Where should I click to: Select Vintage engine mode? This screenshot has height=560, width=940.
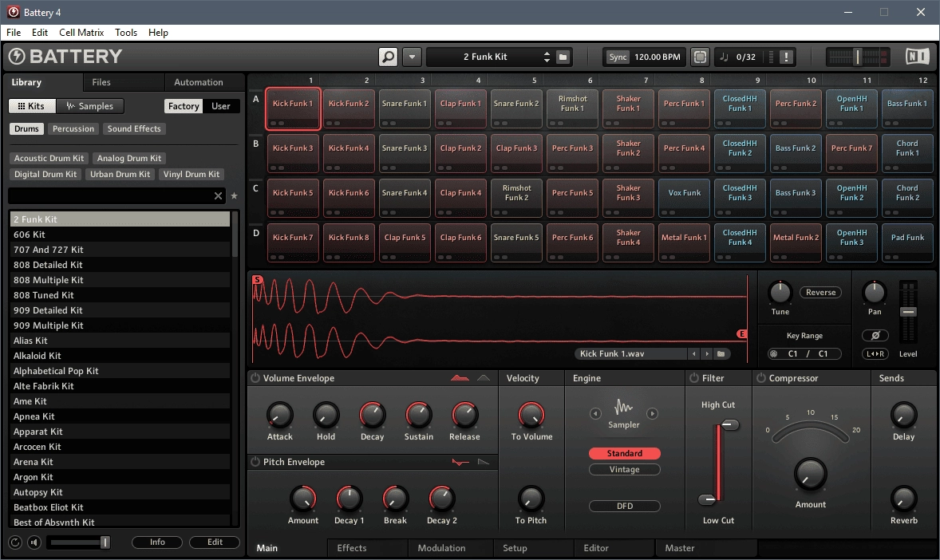pos(625,470)
